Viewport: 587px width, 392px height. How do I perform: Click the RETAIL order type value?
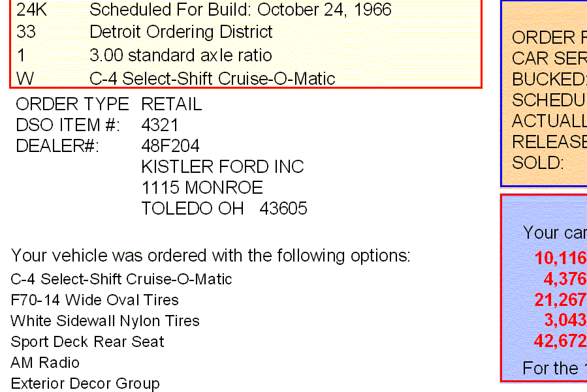pos(172,104)
